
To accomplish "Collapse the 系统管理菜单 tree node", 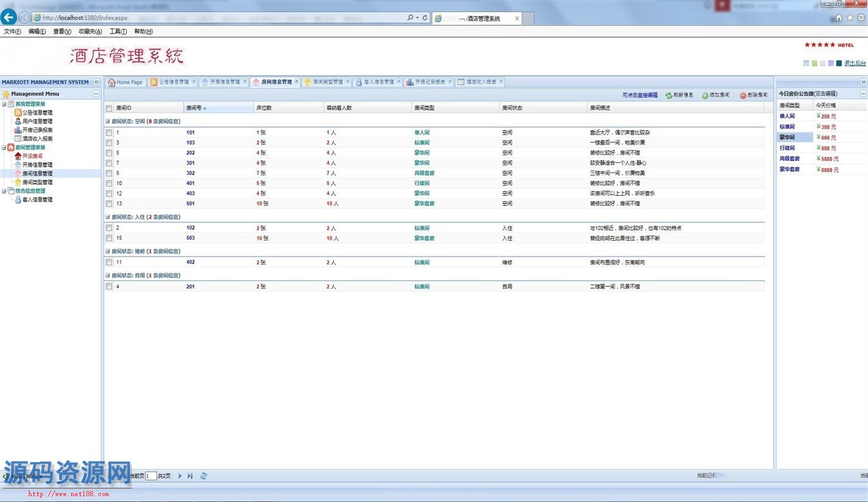I will pyautogui.click(x=3, y=104).
